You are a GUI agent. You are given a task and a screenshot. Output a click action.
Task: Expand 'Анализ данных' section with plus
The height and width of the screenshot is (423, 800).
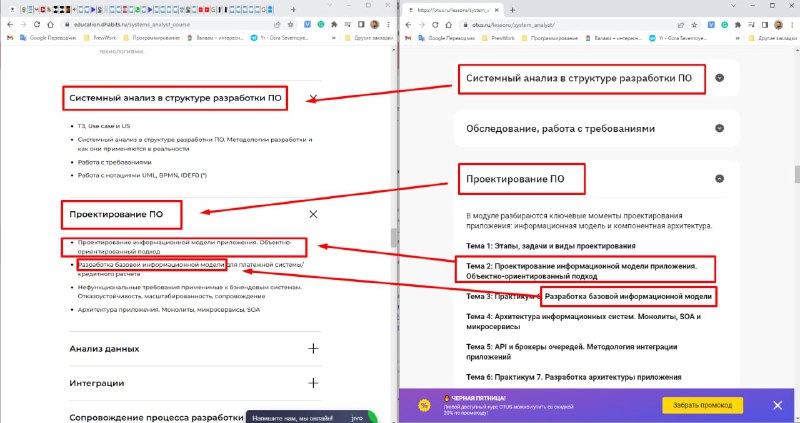[x=313, y=349]
